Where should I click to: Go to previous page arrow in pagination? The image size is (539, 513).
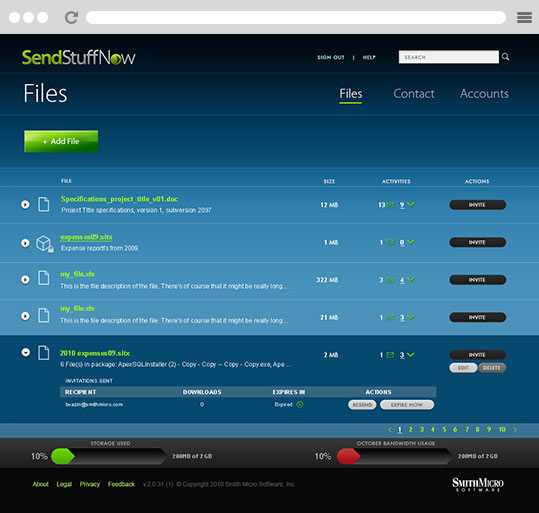click(389, 429)
